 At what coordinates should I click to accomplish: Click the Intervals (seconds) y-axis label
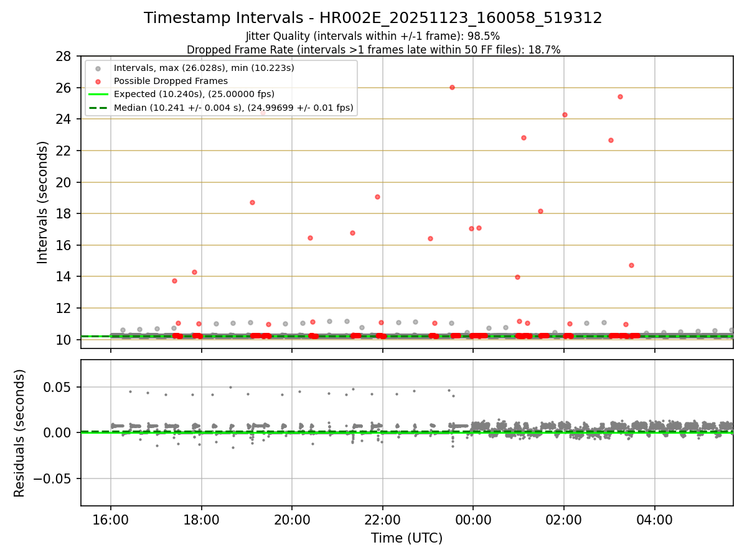tap(42, 202)
